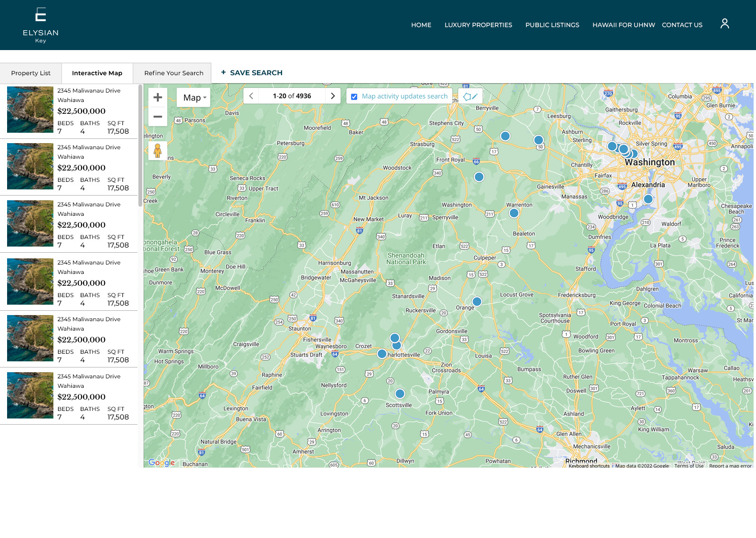Uncheck Map activity updates search
The width and height of the screenshot is (756, 538).
(x=354, y=97)
